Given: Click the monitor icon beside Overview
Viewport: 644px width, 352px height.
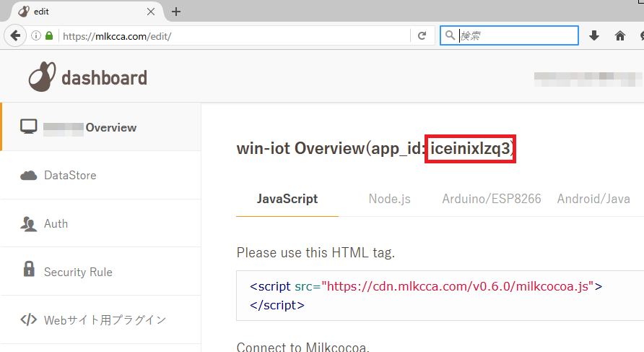Looking at the screenshot, I should click(x=29, y=126).
